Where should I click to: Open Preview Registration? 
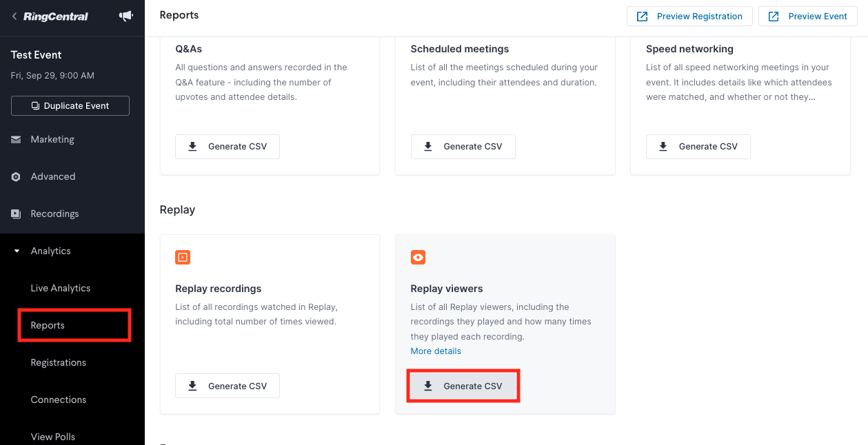click(x=689, y=17)
